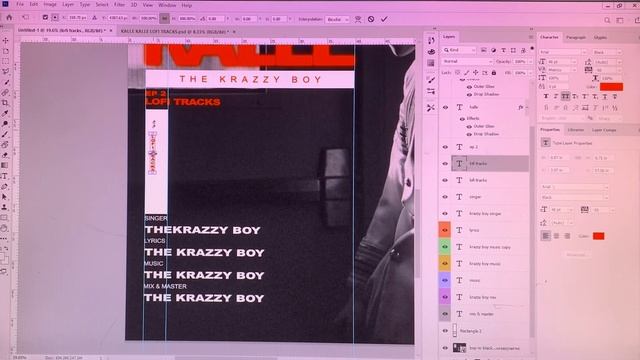Select the Move tool in the toolbox
Image resolution: width=640 pixels, height=360 pixels.
pyautogui.click(x=5, y=40)
